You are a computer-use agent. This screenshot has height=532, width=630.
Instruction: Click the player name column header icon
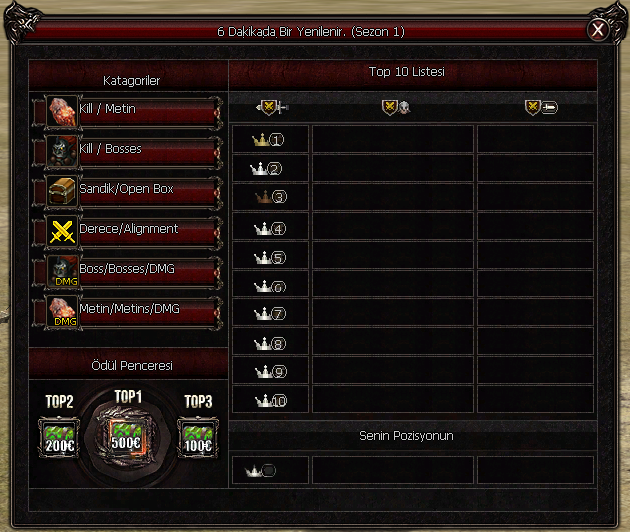click(395, 107)
